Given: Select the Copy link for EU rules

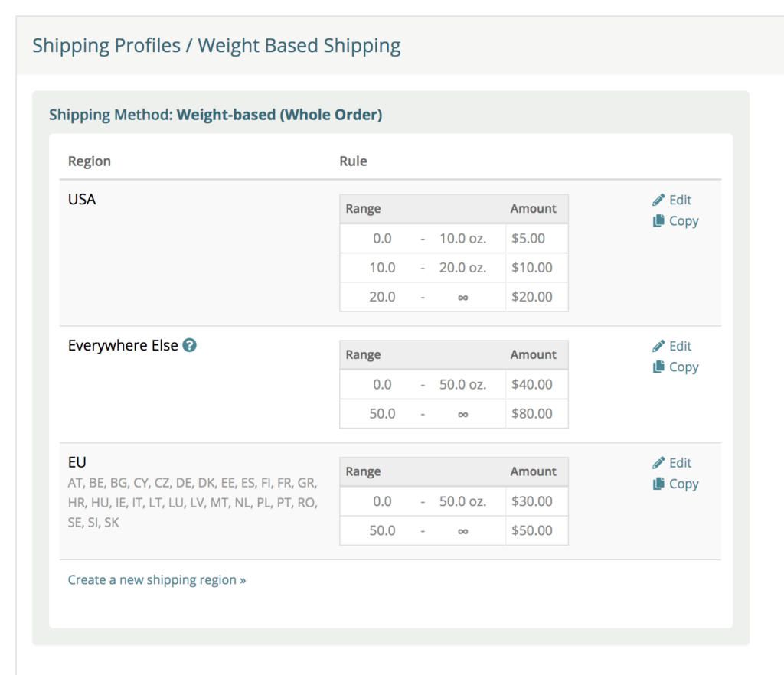Looking at the screenshot, I should (x=684, y=484).
